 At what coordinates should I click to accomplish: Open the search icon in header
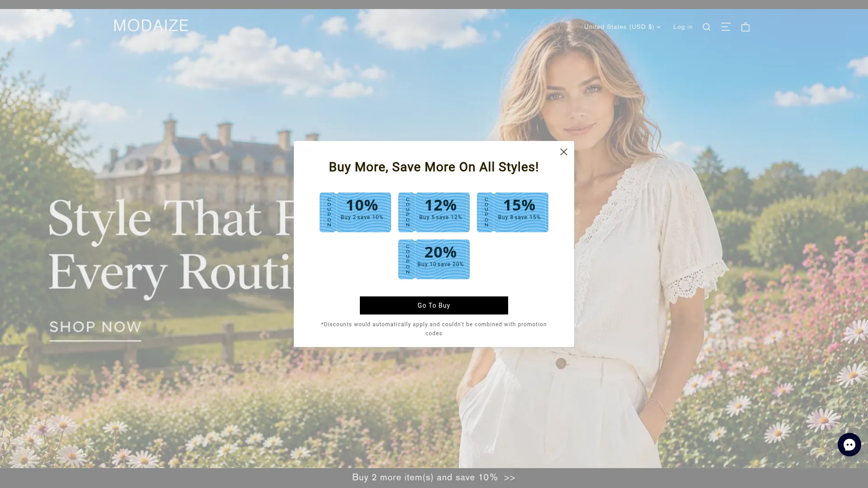coord(707,27)
